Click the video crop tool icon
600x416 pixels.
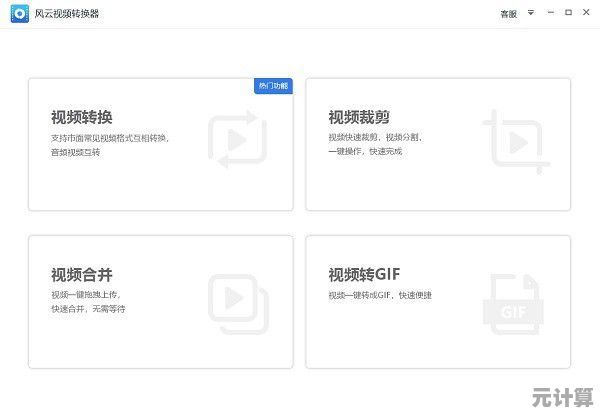[516, 143]
